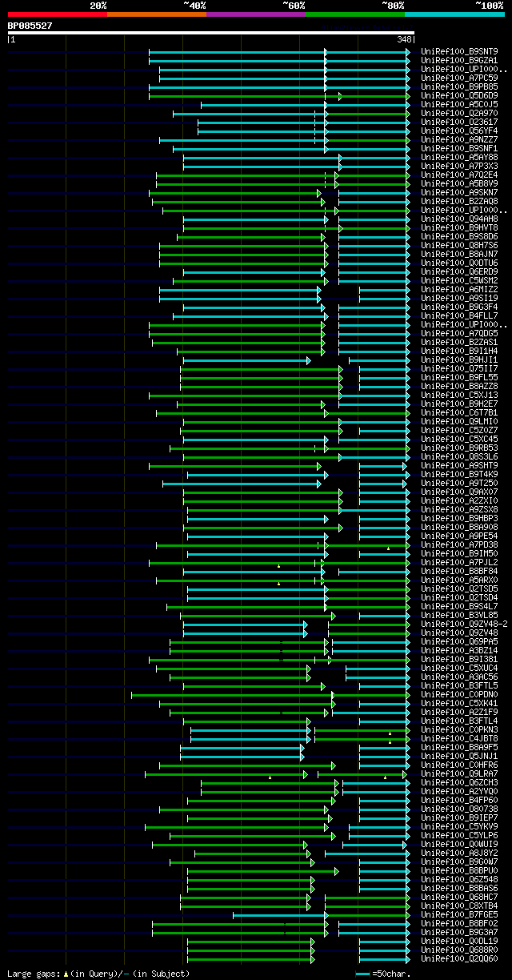
Task: Select the UniRef100_B9HJI1 label
Action: click(459, 359)
